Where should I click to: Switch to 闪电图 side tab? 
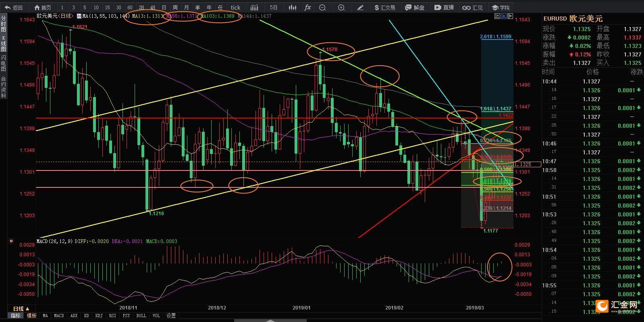[3, 63]
